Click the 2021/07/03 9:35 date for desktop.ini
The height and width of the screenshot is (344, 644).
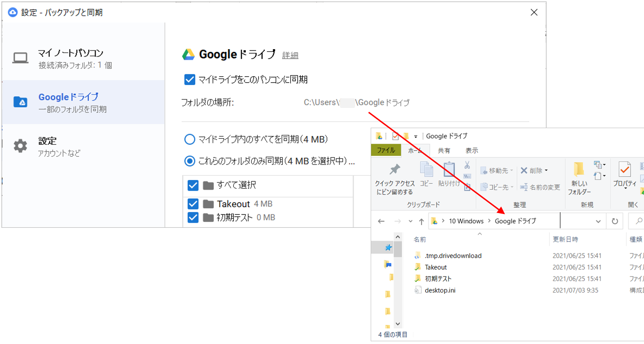(x=575, y=290)
